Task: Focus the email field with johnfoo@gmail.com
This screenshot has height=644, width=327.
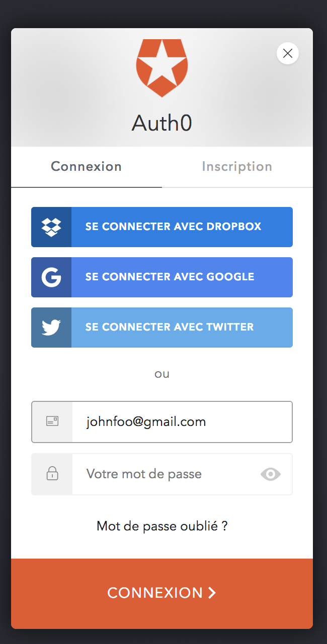Action: 162,422
